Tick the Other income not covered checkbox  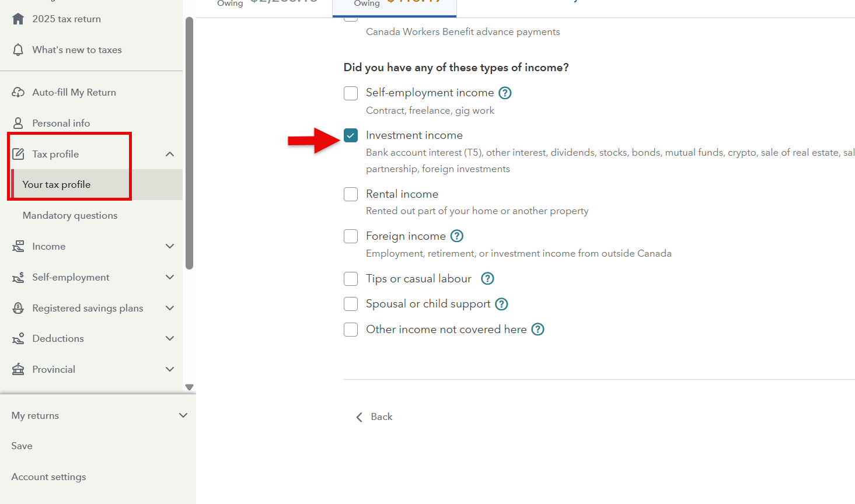(x=351, y=330)
